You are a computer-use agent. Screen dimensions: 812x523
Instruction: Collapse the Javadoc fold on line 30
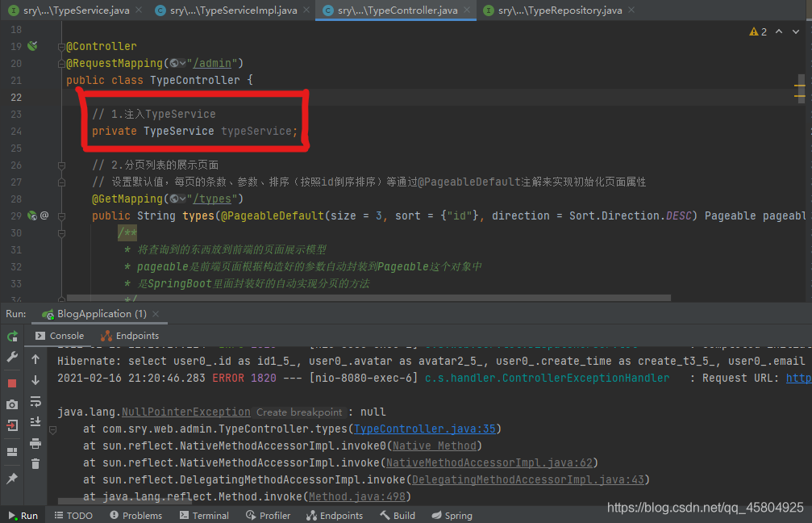(x=61, y=233)
